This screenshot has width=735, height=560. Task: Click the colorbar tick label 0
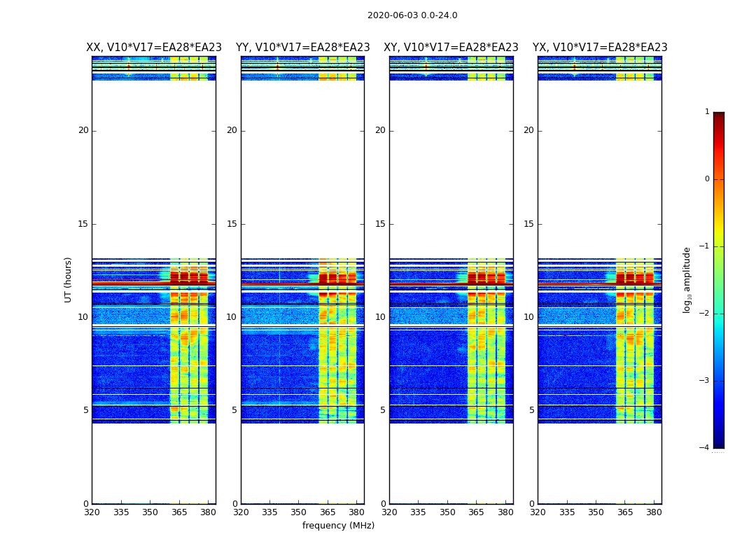coord(707,179)
